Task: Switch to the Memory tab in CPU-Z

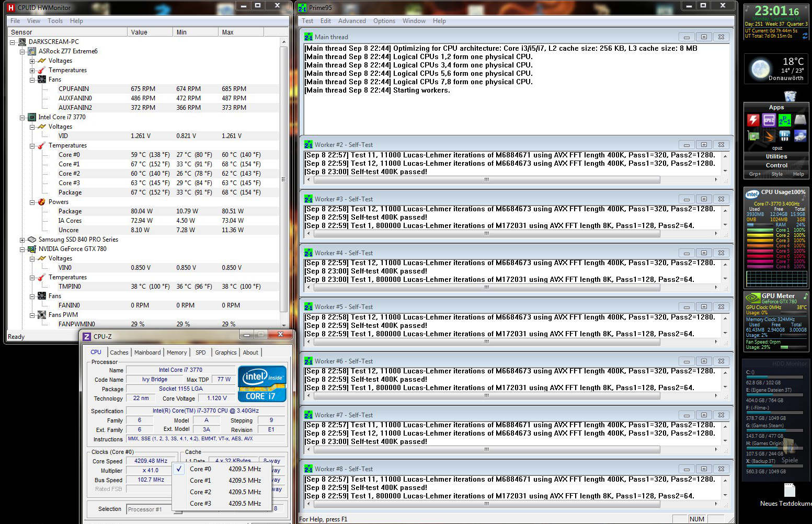Action: point(177,352)
